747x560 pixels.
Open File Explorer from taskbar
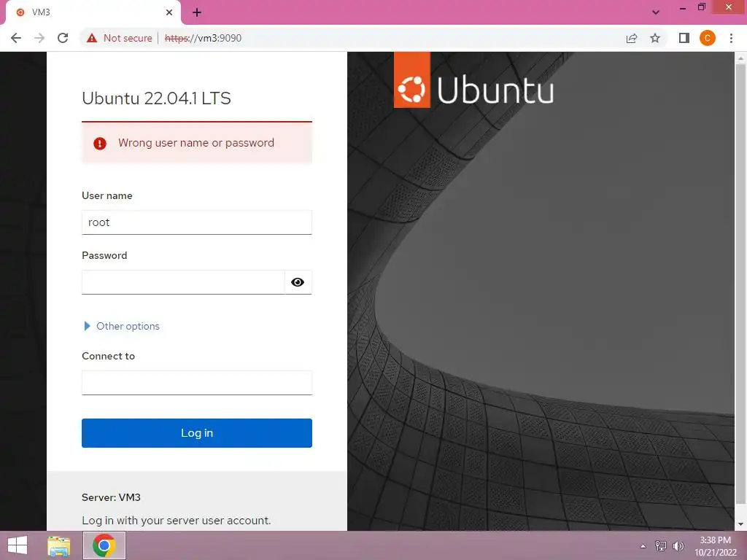59,545
